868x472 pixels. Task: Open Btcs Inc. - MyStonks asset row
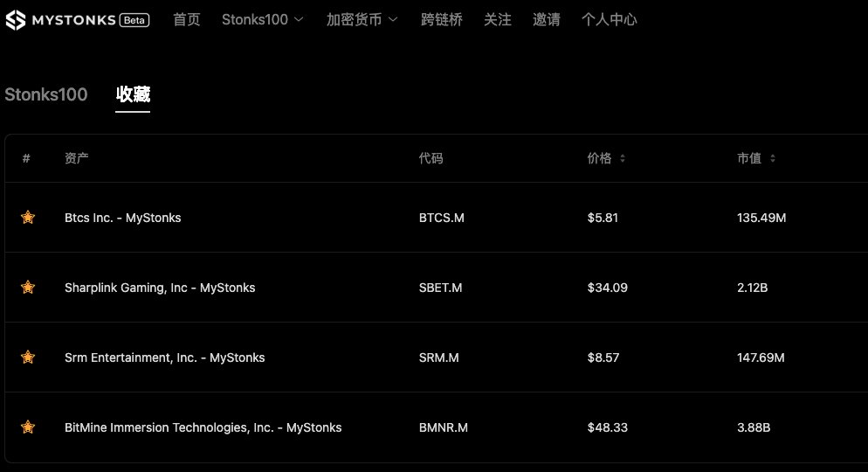tap(437, 217)
